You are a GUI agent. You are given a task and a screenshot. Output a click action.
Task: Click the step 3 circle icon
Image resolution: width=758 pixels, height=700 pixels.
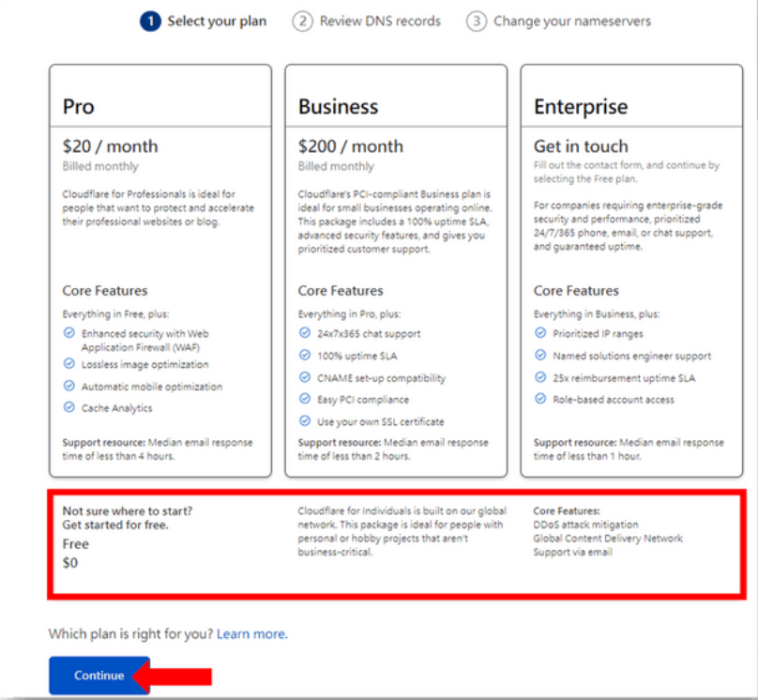(476, 21)
